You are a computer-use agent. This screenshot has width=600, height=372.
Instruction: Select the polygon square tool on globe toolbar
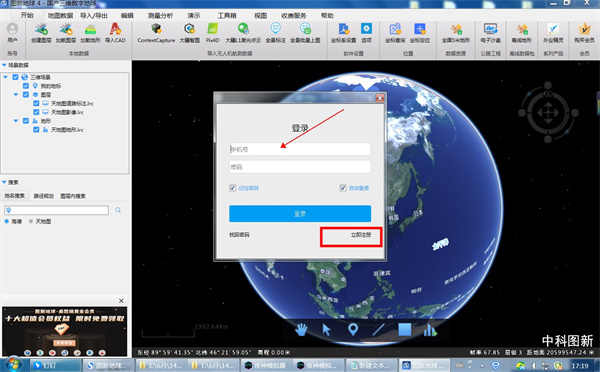tap(404, 329)
